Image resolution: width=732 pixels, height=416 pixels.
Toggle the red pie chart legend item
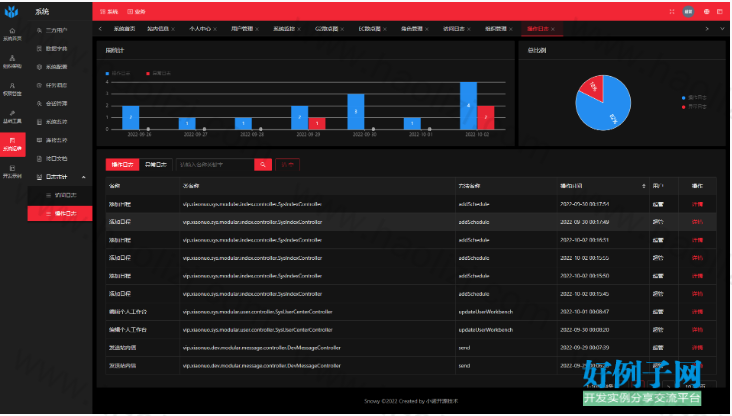coord(694,107)
